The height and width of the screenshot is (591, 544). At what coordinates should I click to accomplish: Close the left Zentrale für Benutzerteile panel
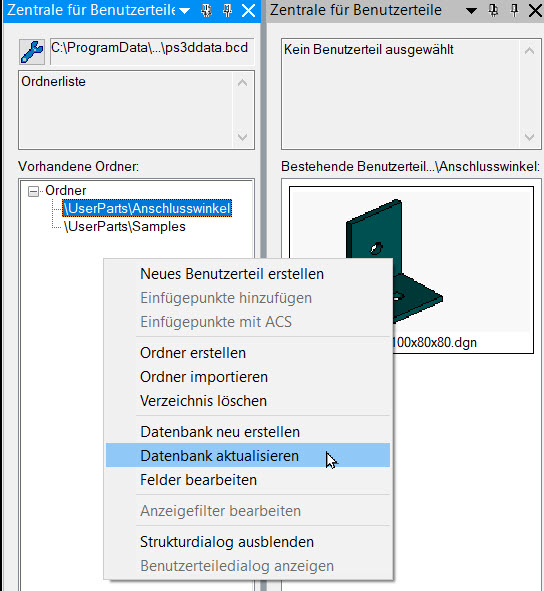(x=248, y=11)
